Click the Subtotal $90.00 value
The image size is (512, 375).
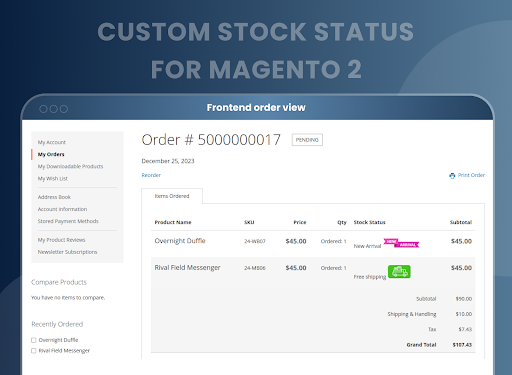[464, 299]
